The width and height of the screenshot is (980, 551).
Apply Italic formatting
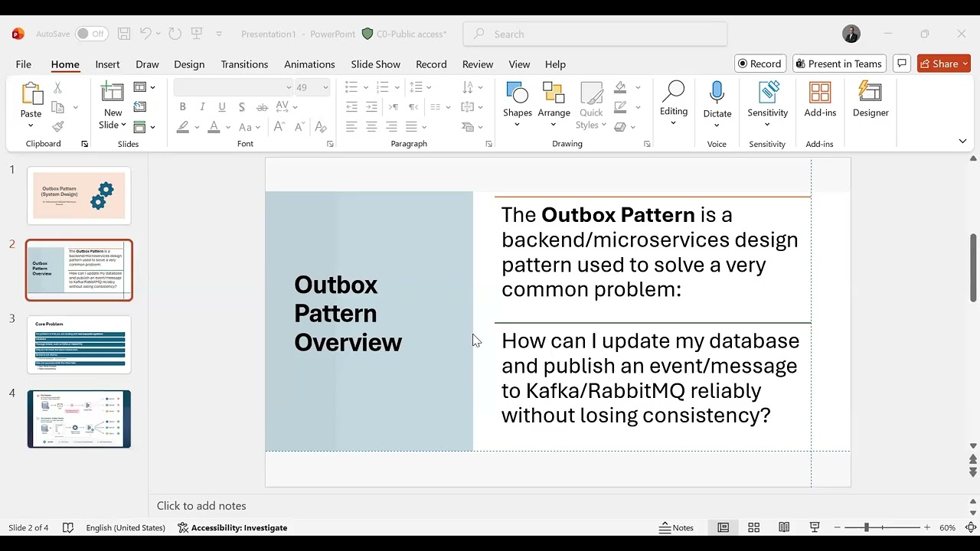click(202, 107)
